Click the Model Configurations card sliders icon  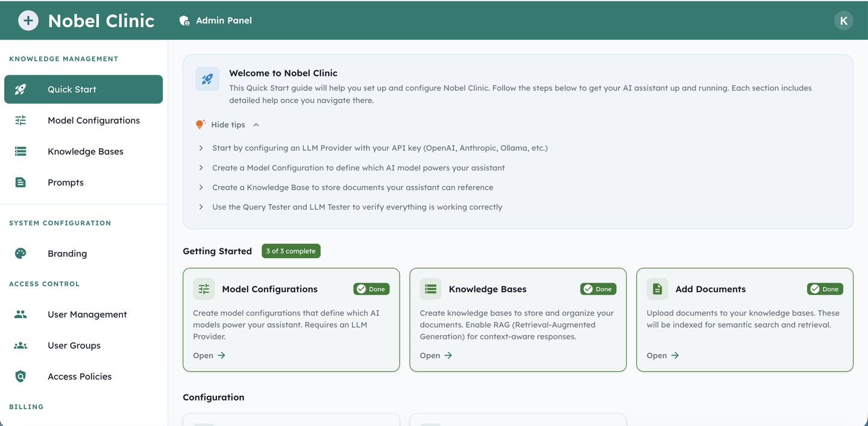(204, 289)
